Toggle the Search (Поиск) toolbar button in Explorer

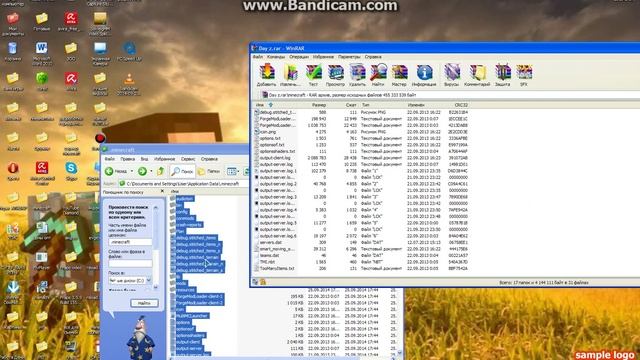182,171
